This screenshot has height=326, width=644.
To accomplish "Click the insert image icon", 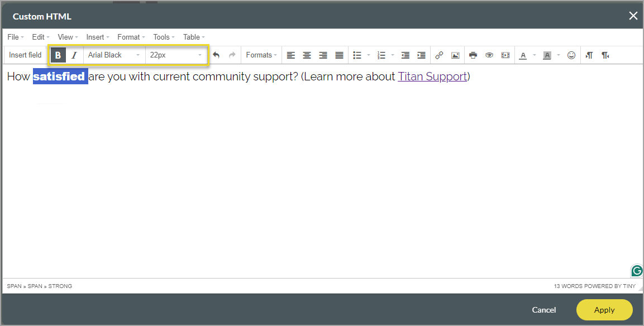I will pyautogui.click(x=455, y=55).
